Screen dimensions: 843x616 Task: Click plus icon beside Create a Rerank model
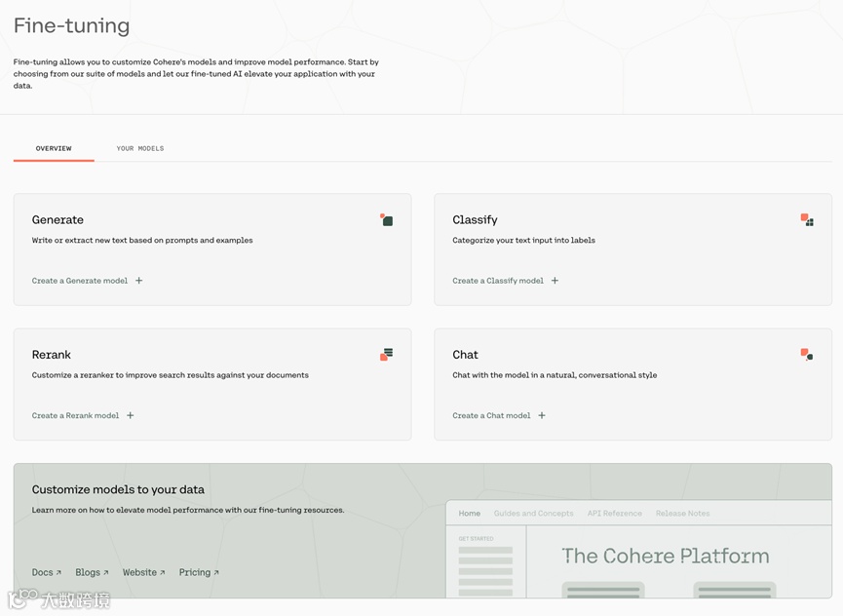(131, 415)
